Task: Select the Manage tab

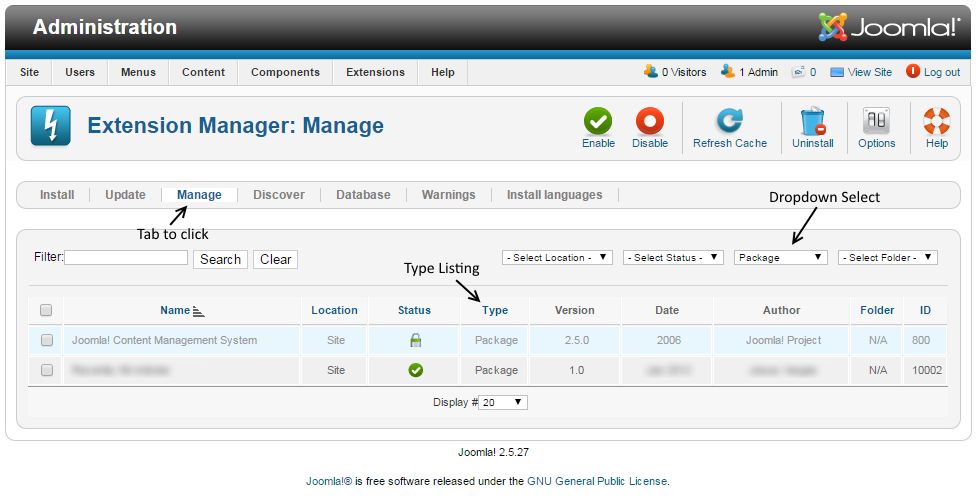Action: coord(199,195)
